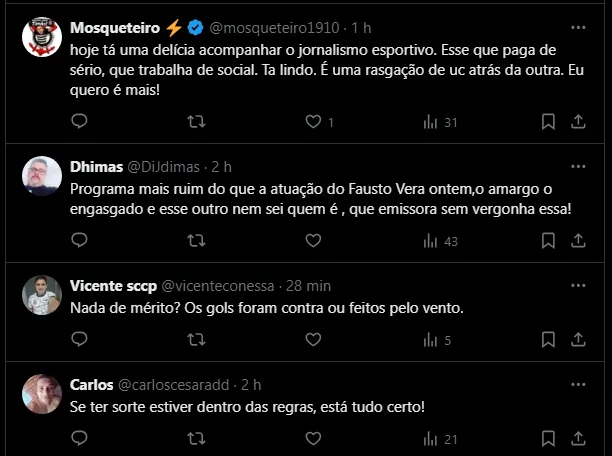Like Vicente sccp's reply
The height and width of the screenshot is (456, 612).
[314, 340]
